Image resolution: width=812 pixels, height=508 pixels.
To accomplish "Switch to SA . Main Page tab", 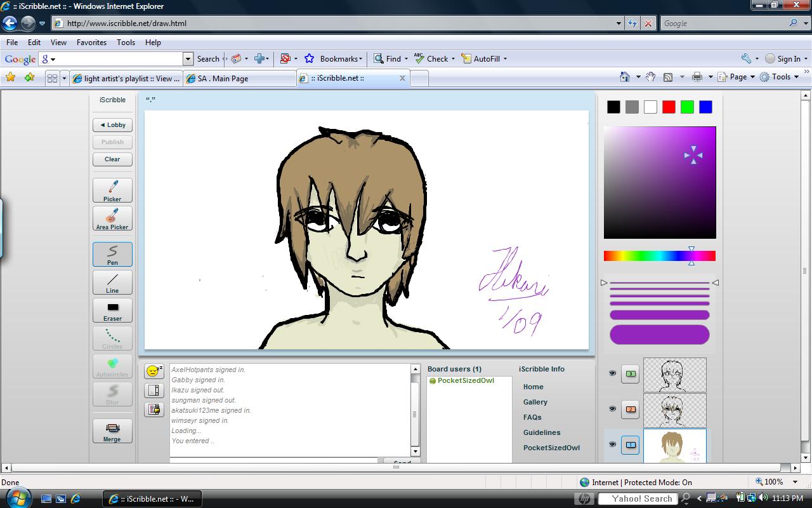I will [240, 78].
